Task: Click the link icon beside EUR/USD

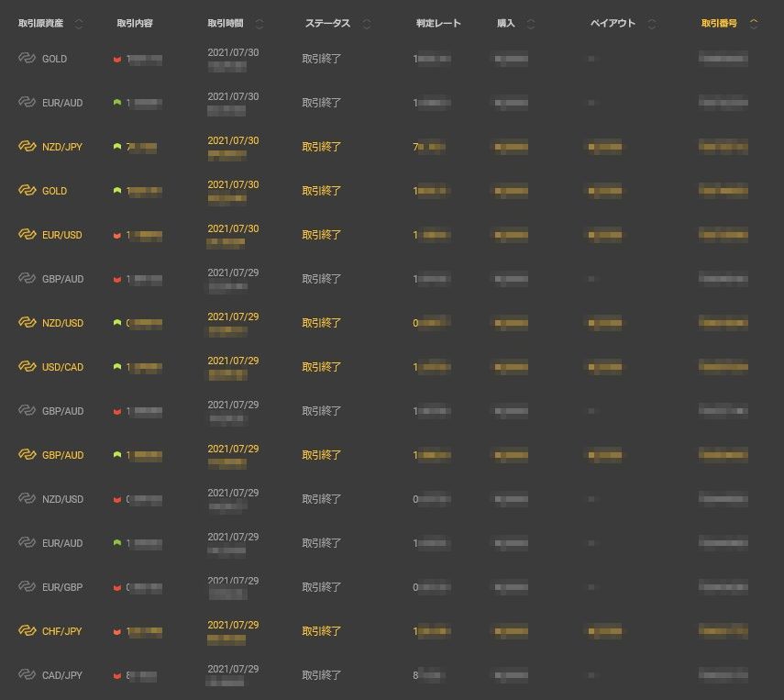Action: pos(27,235)
